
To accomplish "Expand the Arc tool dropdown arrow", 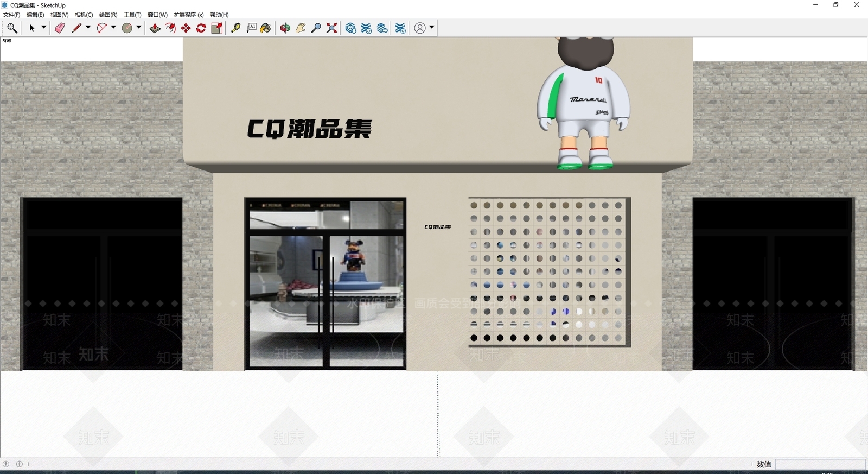I will pyautogui.click(x=113, y=28).
